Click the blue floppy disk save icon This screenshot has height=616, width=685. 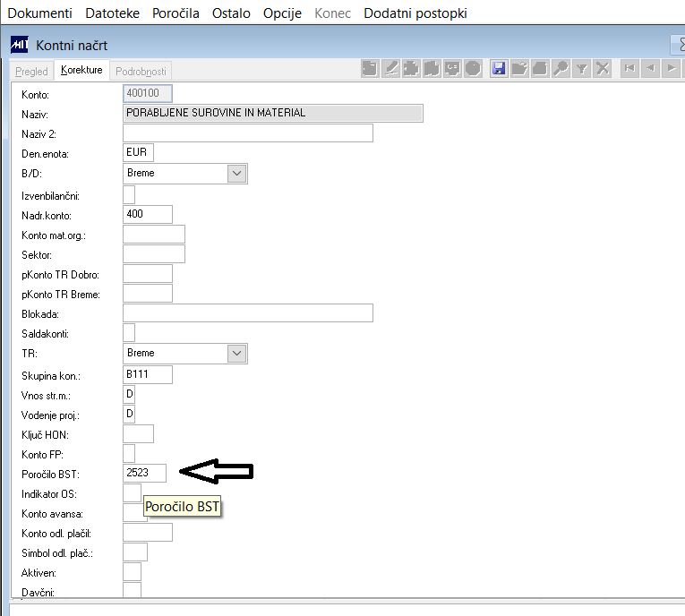[499, 69]
